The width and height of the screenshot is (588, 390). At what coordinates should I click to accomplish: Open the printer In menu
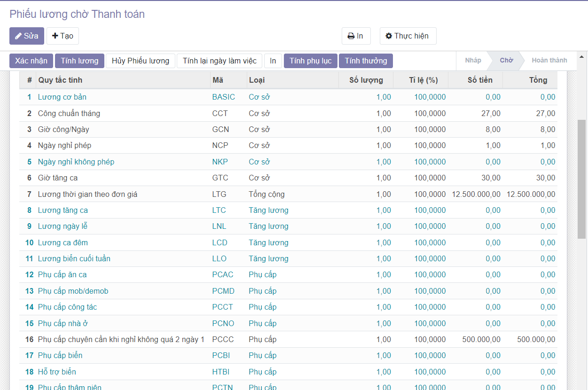click(356, 36)
